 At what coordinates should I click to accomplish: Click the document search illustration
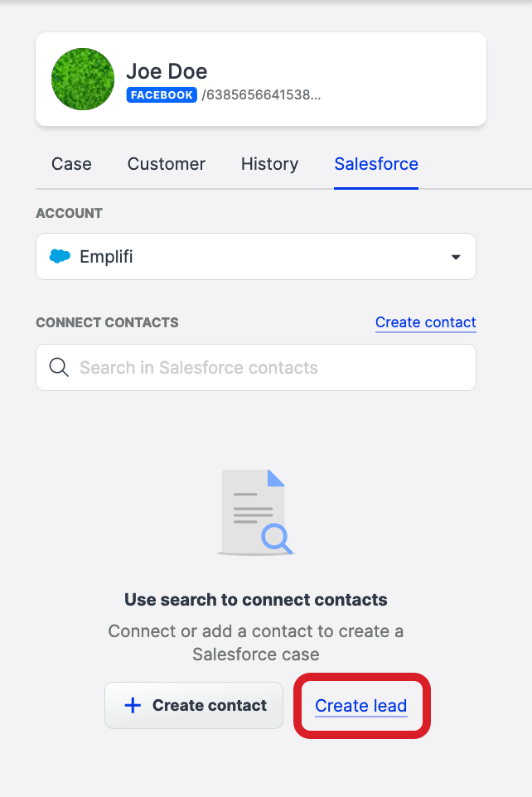click(255, 510)
